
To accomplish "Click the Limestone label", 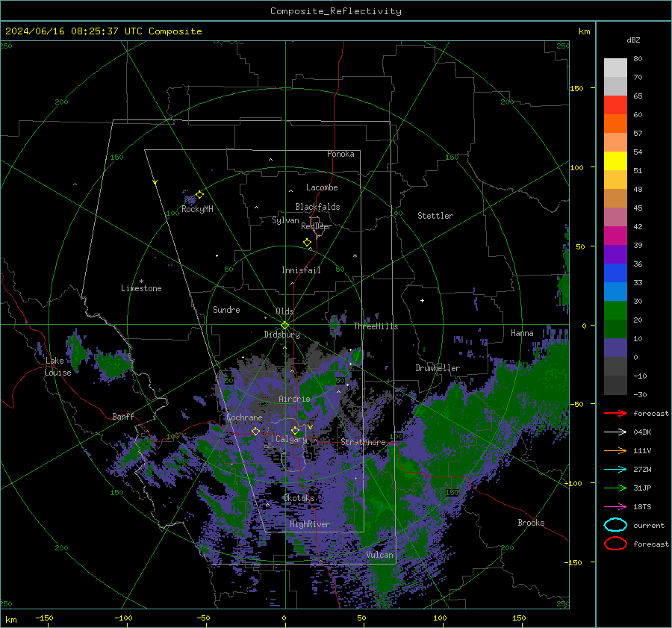I will 141,288.
